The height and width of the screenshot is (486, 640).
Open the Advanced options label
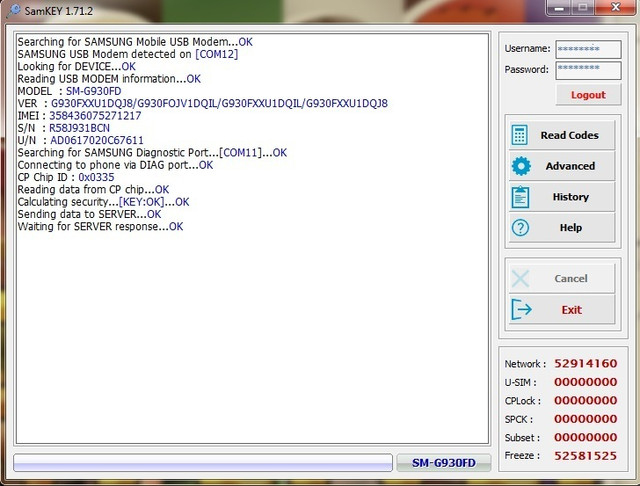570,166
